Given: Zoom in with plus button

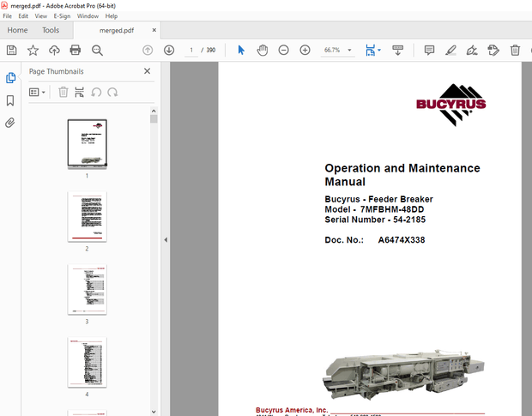Looking at the screenshot, I should point(305,51).
